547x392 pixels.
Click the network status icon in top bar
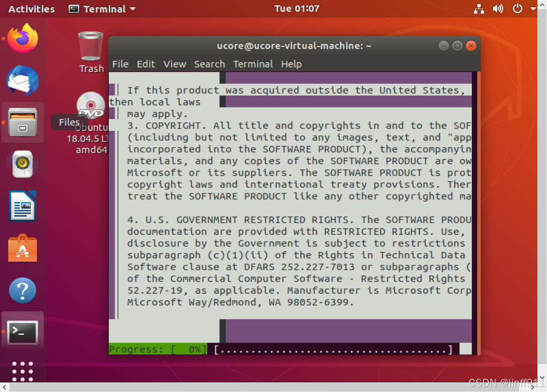click(479, 9)
